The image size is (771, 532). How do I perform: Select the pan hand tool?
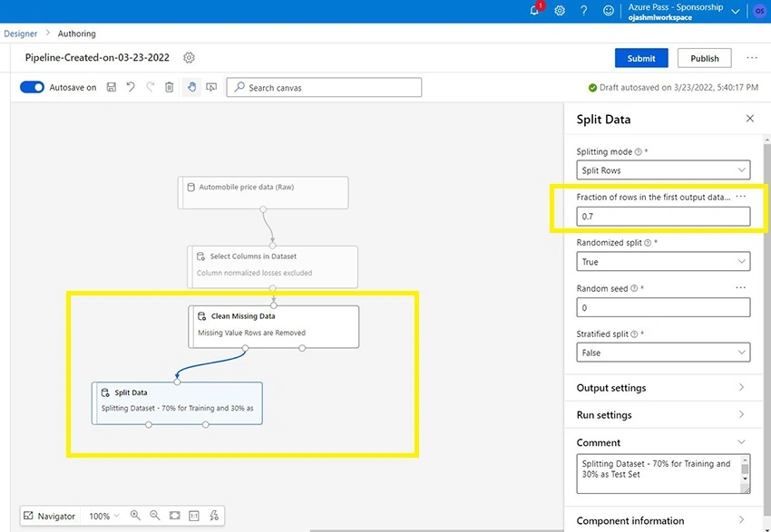tap(191, 87)
